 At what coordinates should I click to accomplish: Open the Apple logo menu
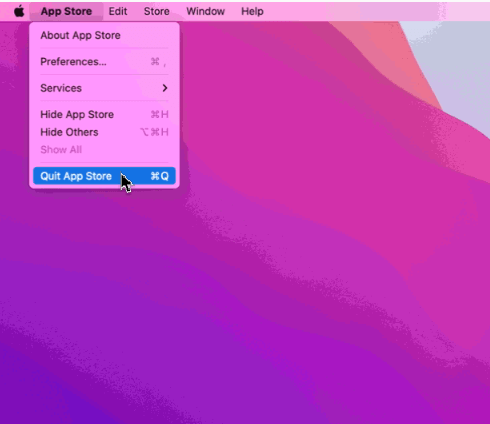(x=19, y=11)
